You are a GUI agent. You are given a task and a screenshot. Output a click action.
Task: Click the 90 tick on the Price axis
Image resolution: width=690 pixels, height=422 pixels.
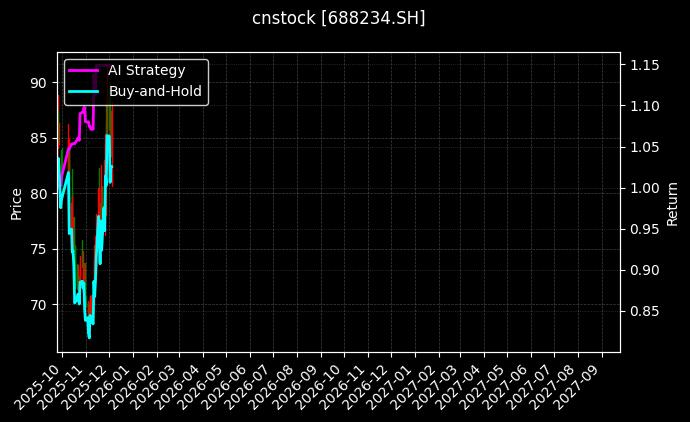(x=38, y=83)
